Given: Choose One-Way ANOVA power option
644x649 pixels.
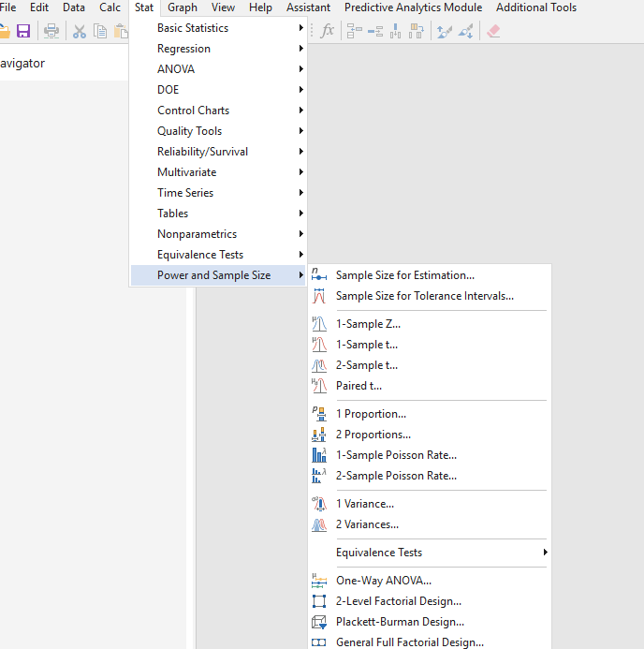Looking at the screenshot, I should tap(430, 581).
